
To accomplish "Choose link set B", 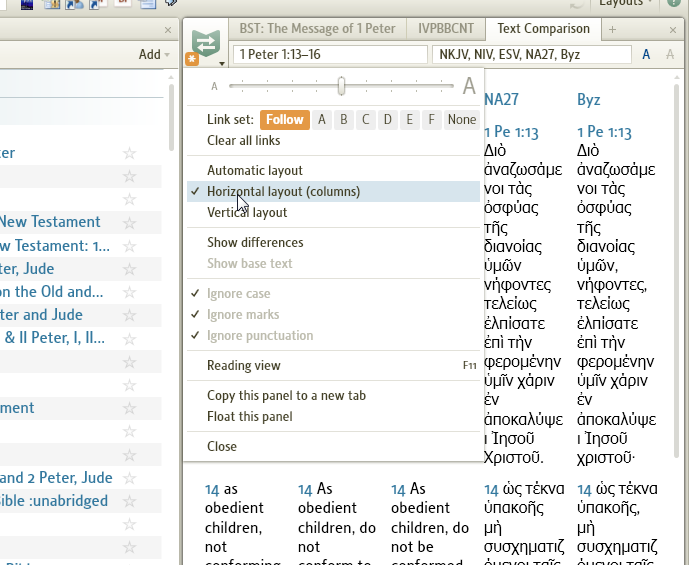I will tap(344, 120).
